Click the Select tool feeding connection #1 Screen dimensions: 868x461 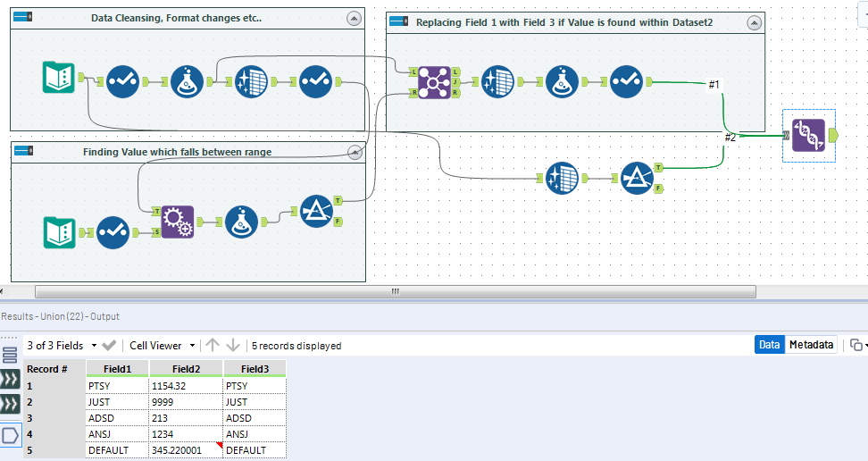click(x=626, y=82)
